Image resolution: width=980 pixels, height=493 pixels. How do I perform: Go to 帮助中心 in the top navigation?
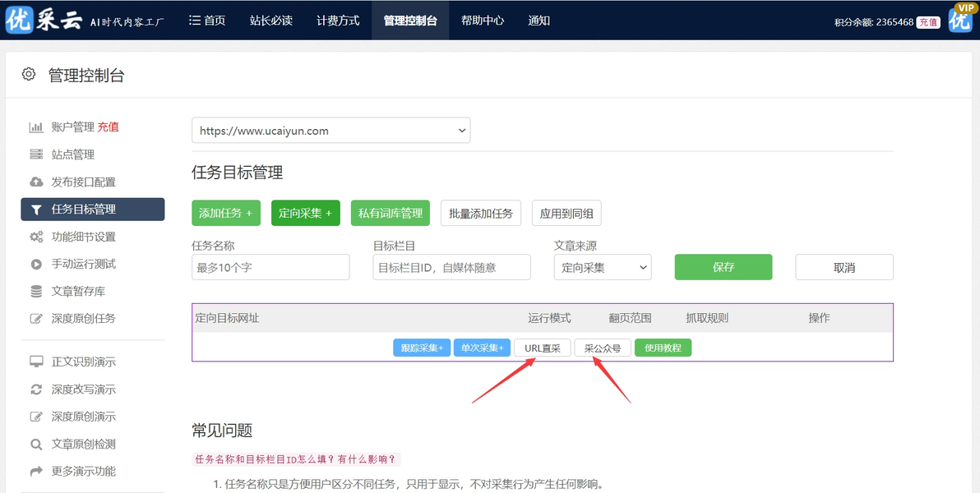tap(483, 20)
